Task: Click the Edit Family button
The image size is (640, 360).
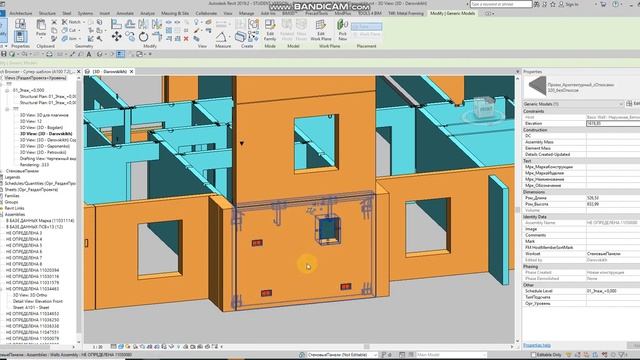Action: pyautogui.click(x=270, y=30)
